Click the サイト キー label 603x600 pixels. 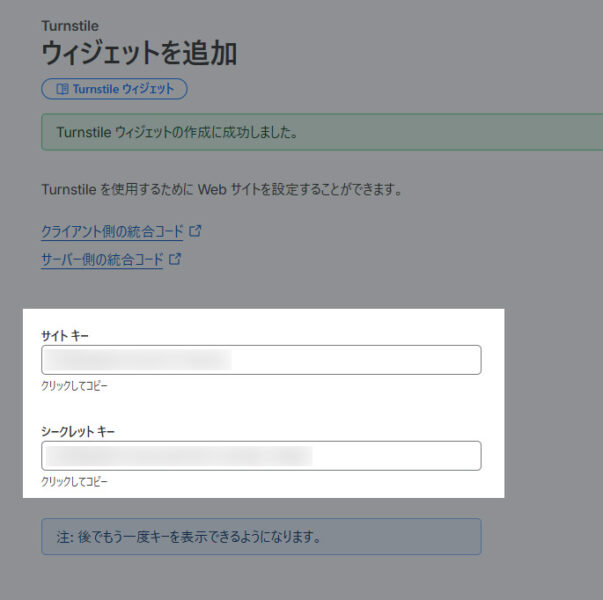[65, 335]
